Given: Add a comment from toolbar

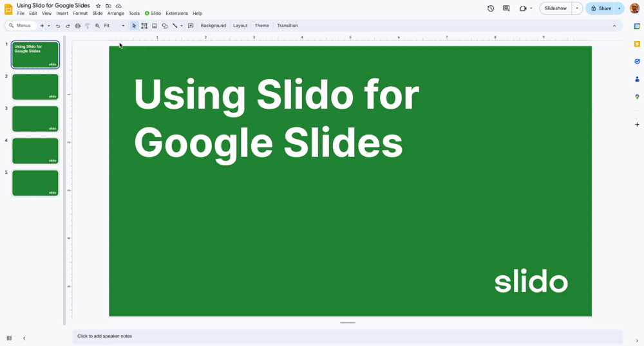Looking at the screenshot, I should click(191, 26).
